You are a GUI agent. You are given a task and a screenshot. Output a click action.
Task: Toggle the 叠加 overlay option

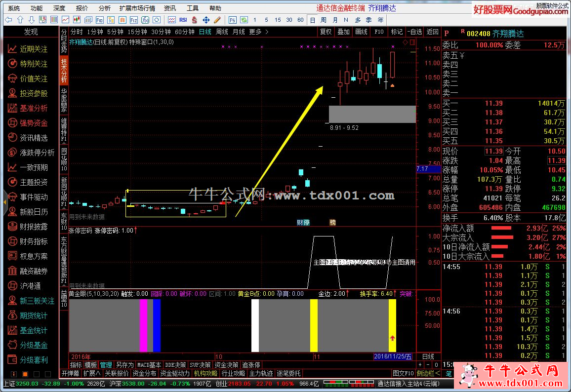(x=343, y=32)
